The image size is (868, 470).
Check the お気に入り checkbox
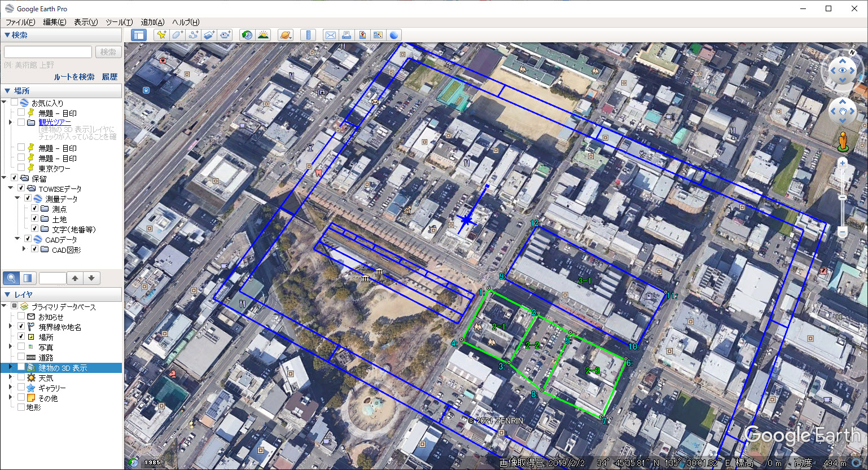point(14,103)
